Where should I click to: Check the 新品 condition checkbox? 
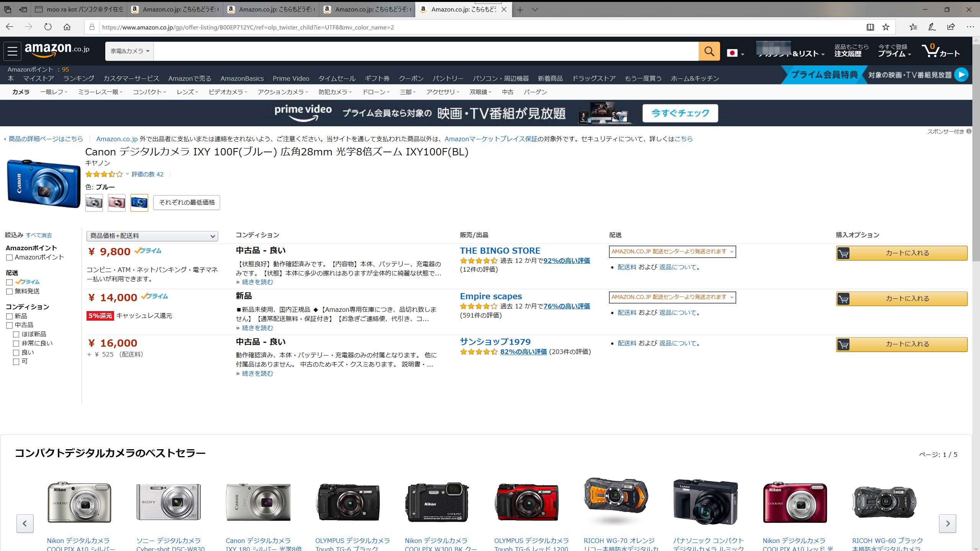pyautogui.click(x=10, y=316)
